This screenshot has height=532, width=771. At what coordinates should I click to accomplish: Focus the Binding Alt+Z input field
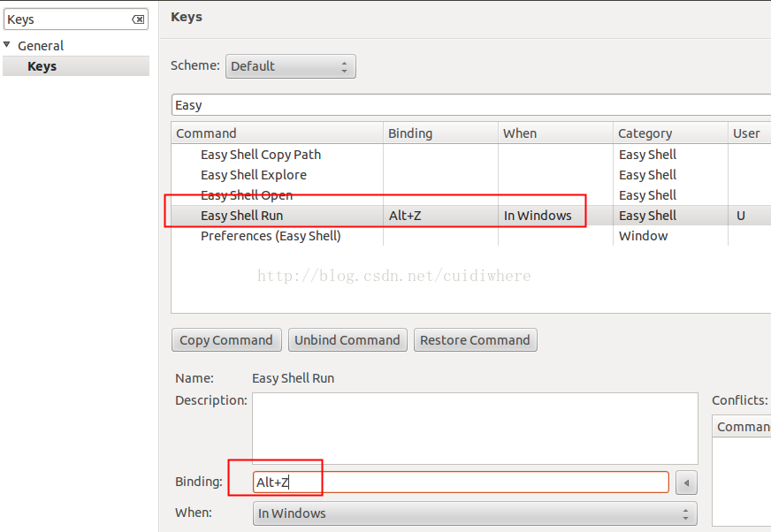(461, 483)
